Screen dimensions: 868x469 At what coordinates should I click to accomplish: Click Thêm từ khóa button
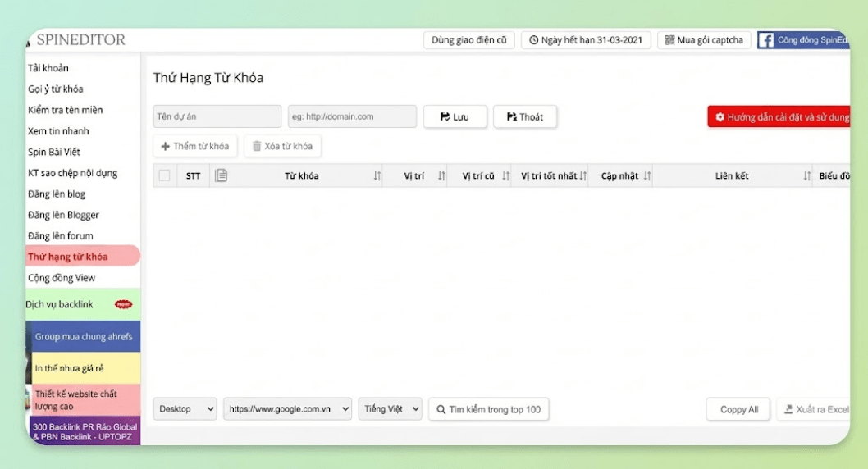pos(195,146)
